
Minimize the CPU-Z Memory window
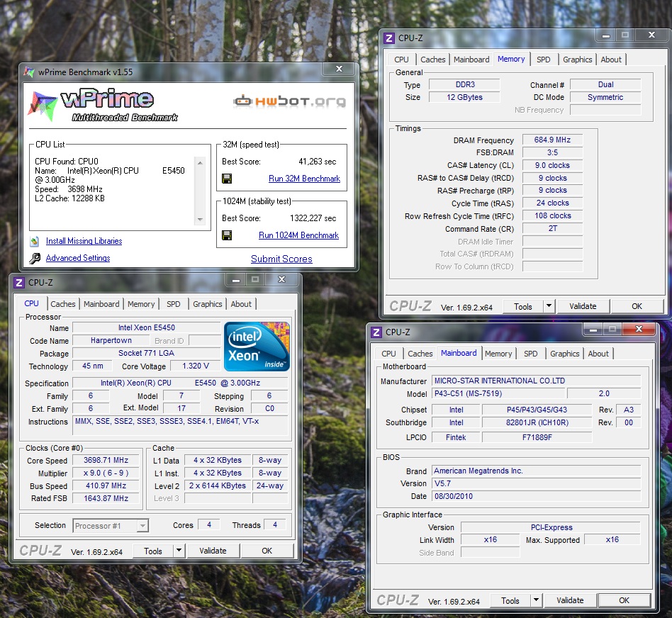pyautogui.click(x=606, y=35)
